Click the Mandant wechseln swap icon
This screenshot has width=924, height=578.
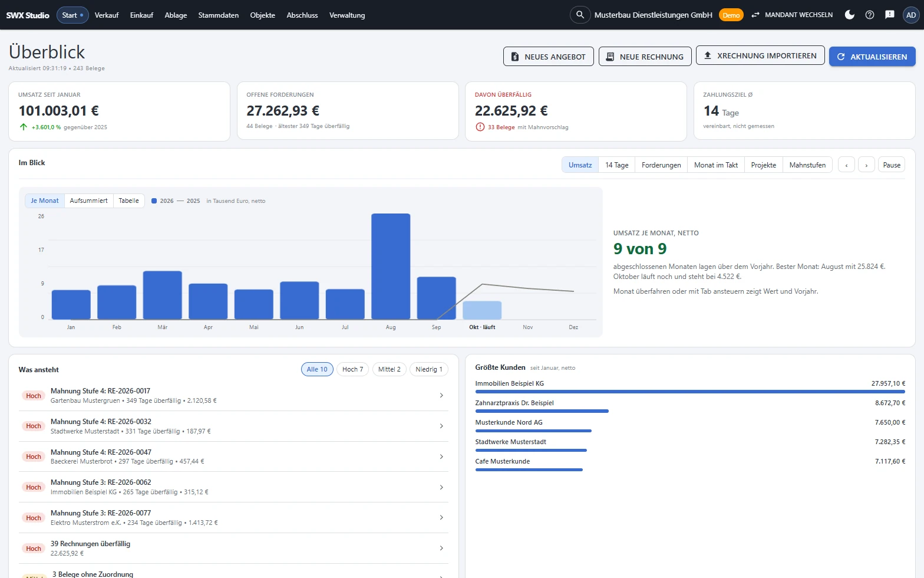click(x=755, y=15)
